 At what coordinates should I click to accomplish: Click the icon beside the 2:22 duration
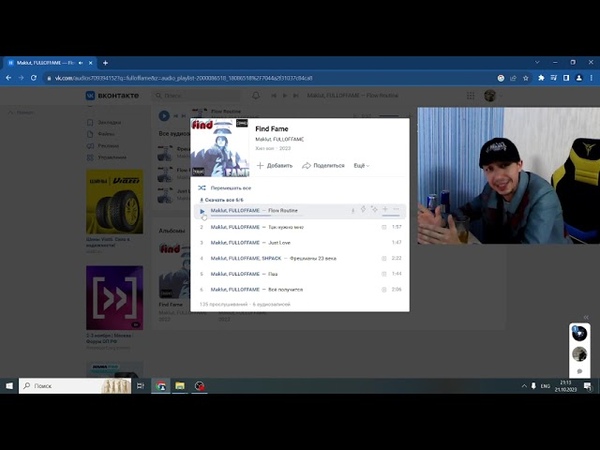tap(384, 258)
